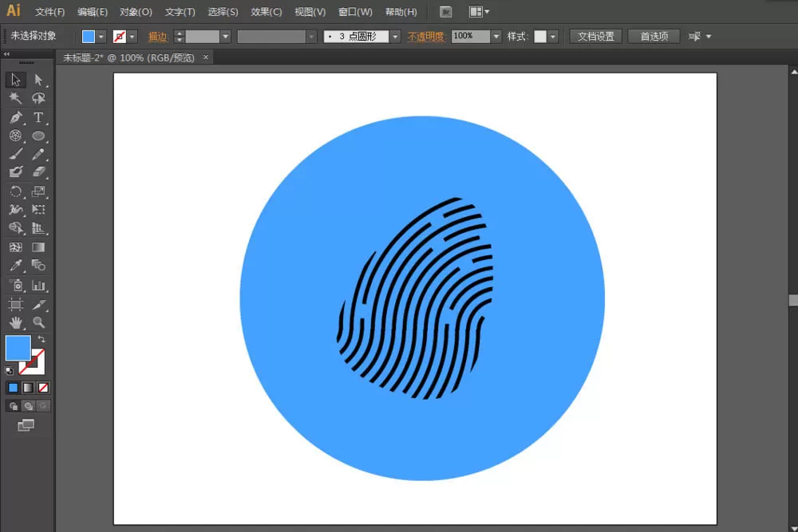
Task: Click the 文档设置 button
Action: click(595, 37)
